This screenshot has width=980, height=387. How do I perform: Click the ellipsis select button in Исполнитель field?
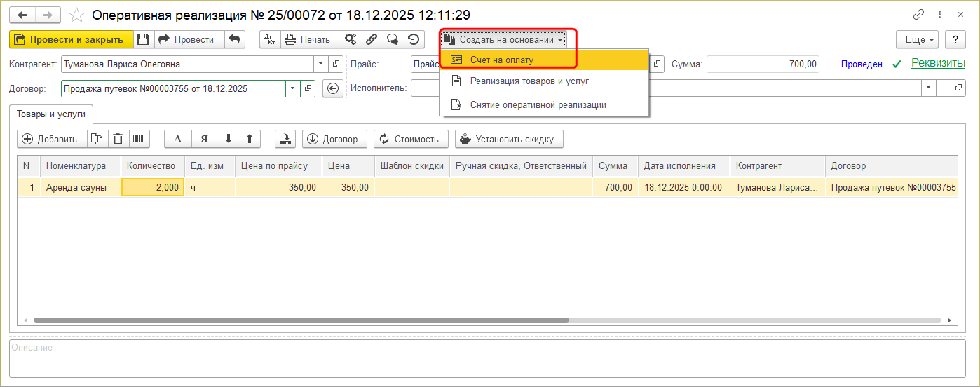(x=943, y=88)
